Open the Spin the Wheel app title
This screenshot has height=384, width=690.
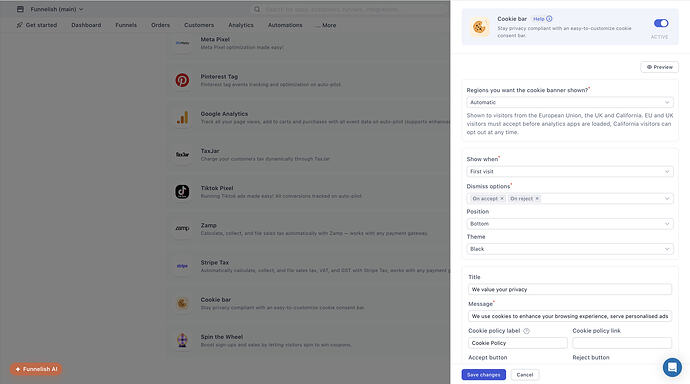click(x=222, y=336)
